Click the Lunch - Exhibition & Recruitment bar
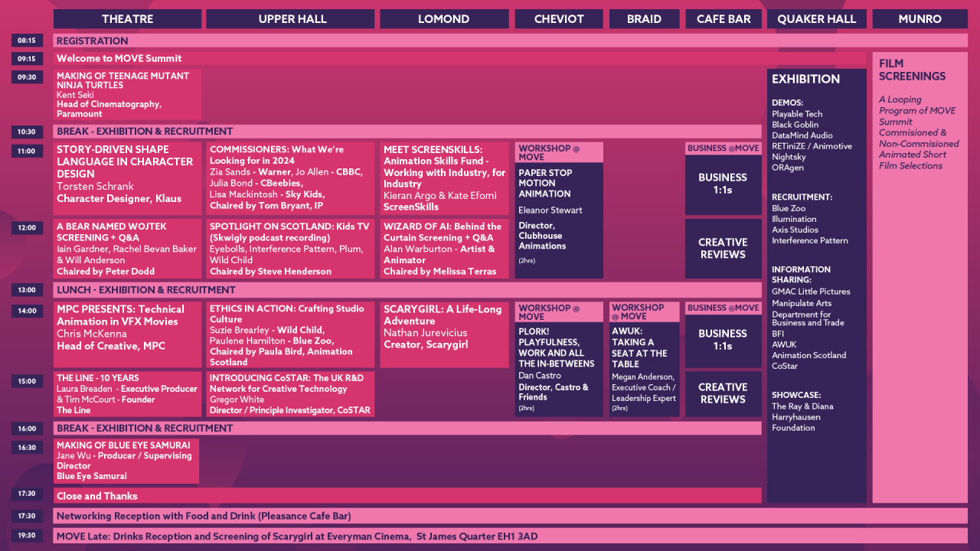The width and height of the screenshot is (980, 551). [407, 290]
